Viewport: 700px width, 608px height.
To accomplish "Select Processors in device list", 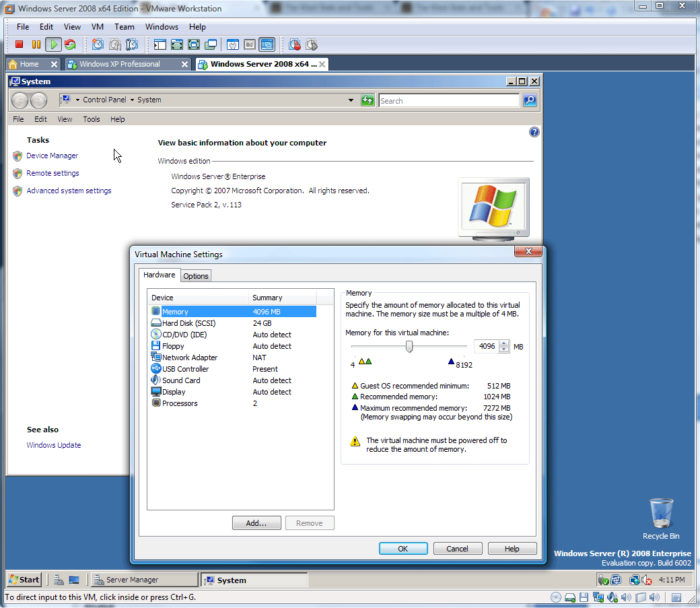I will (x=234, y=403).
